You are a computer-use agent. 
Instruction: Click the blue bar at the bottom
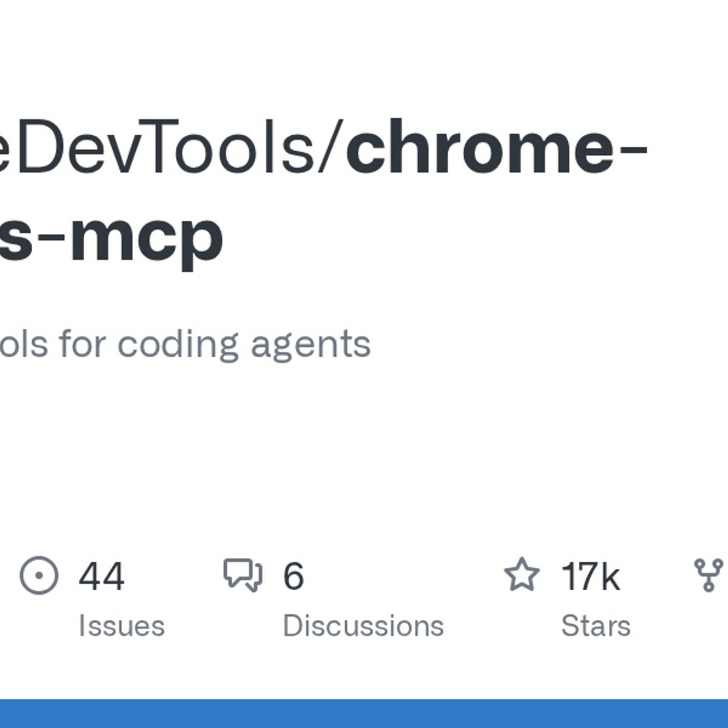pos(364,713)
